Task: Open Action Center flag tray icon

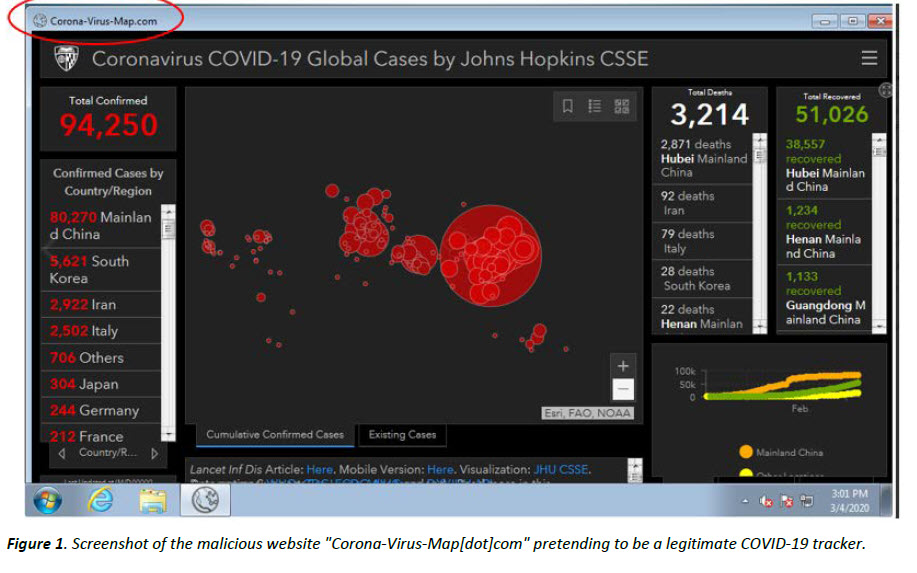Action: [x=787, y=501]
